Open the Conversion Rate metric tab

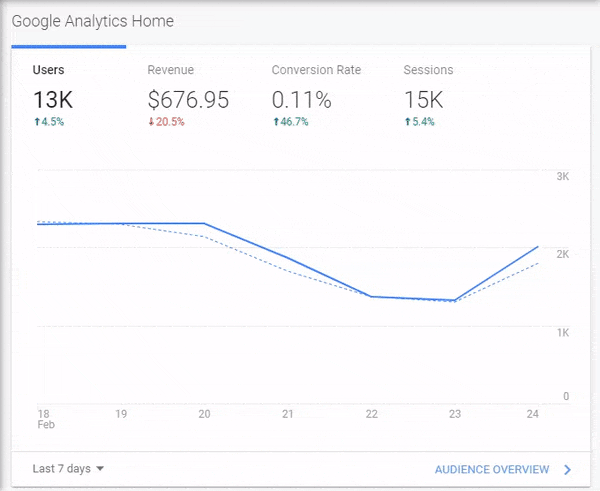pyautogui.click(x=316, y=70)
